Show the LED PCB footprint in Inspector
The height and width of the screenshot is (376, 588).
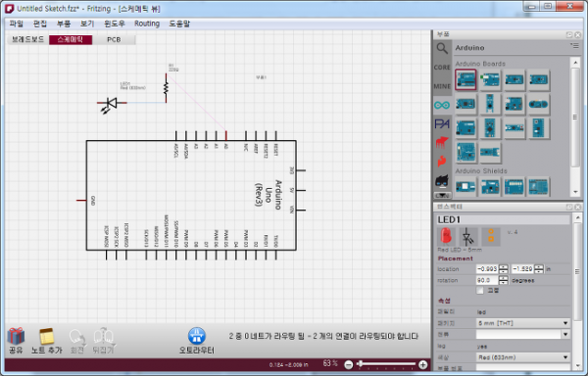coord(491,237)
